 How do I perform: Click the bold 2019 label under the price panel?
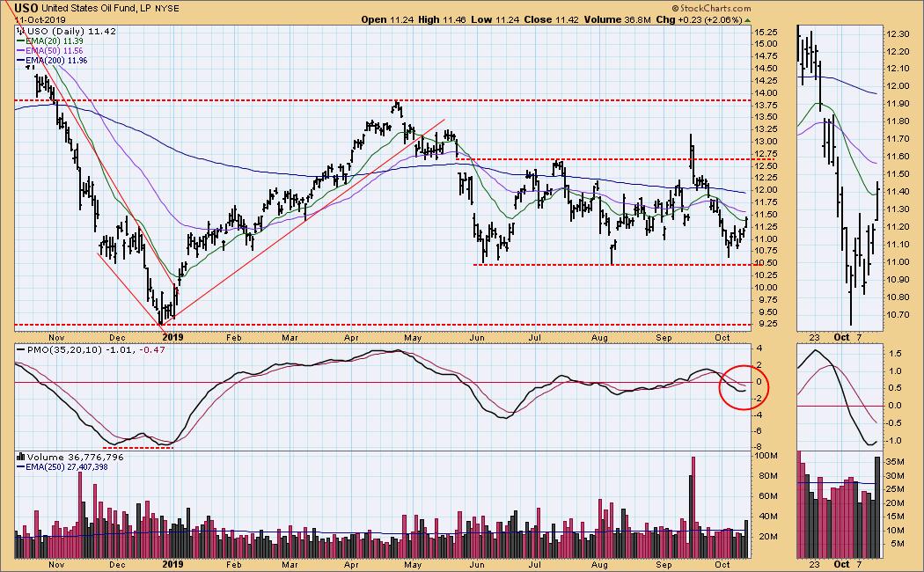(x=172, y=338)
